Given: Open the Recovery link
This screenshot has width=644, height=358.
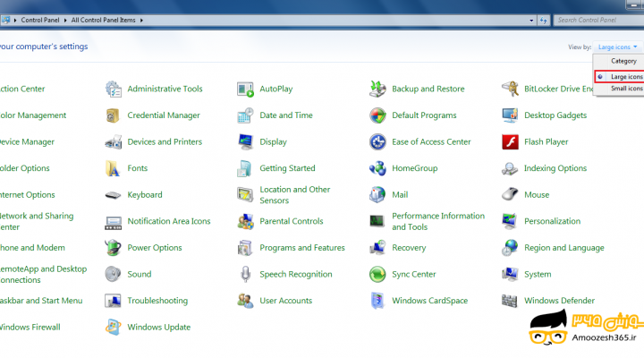Looking at the screenshot, I should 409,248.
